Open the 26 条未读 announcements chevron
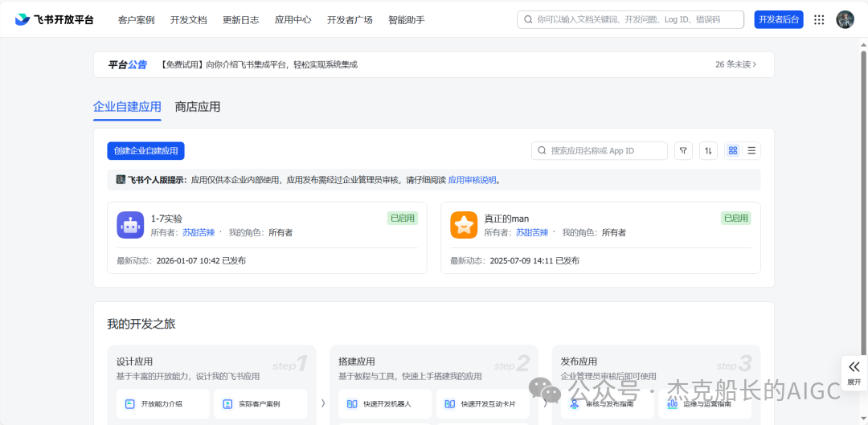The image size is (868, 425). (754, 65)
